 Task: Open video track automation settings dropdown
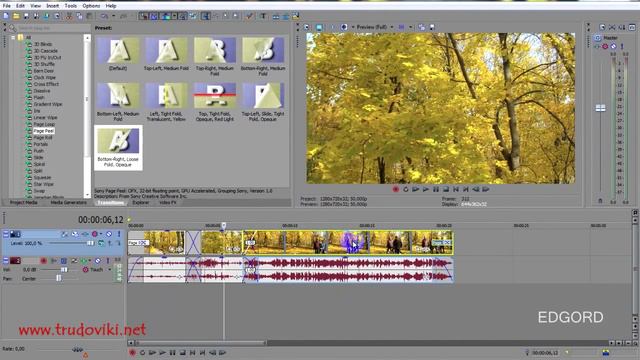pyautogui.click(x=101, y=234)
